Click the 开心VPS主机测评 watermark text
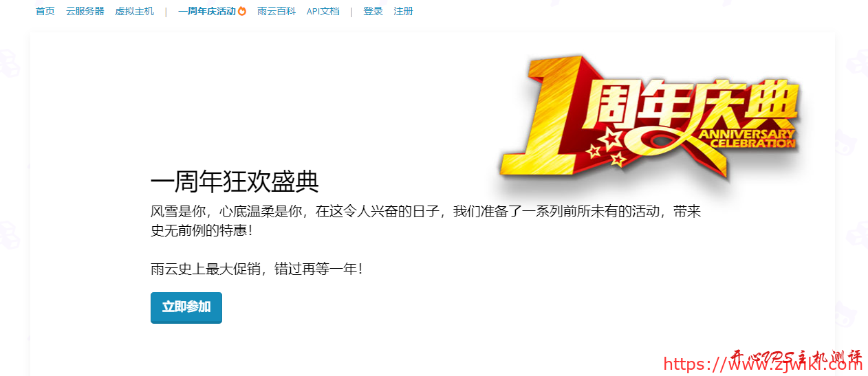This screenshot has width=868, height=376. [x=796, y=357]
